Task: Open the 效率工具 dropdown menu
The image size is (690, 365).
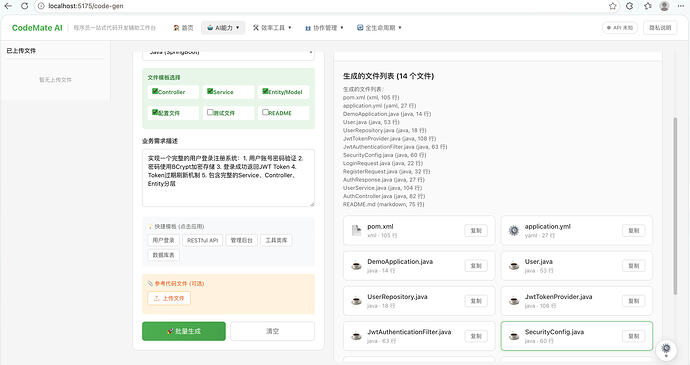Action: (272, 28)
